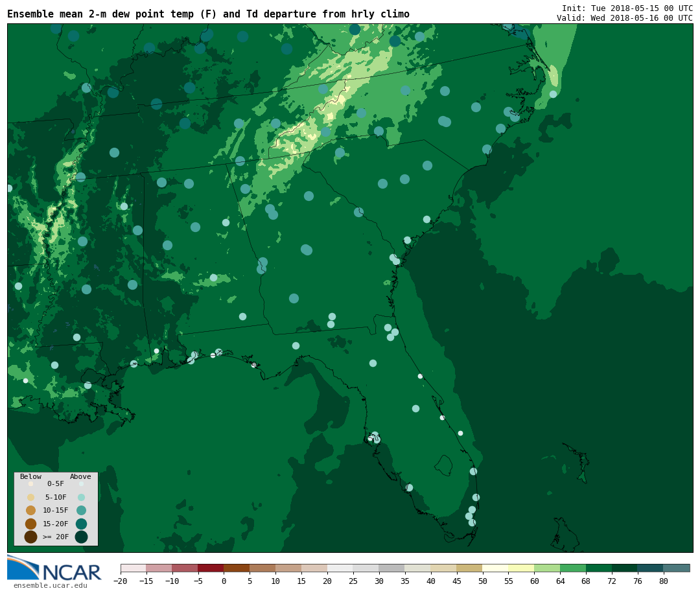Click the teal 15-20F above legend circle

click(81, 524)
